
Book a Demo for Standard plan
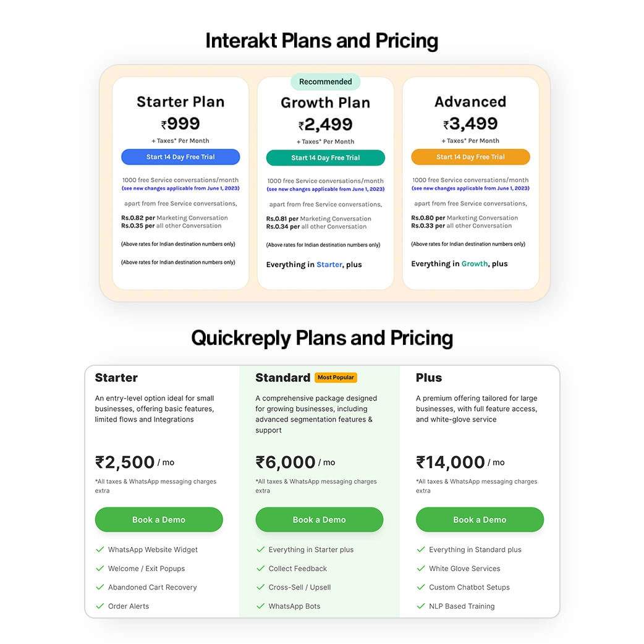click(x=319, y=519)
